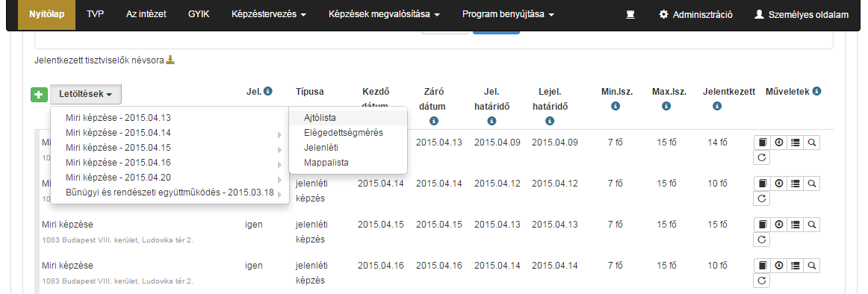Screen dimensions: 868x294
Task: Show info for Műveletek column
Action: click(816, 90)
